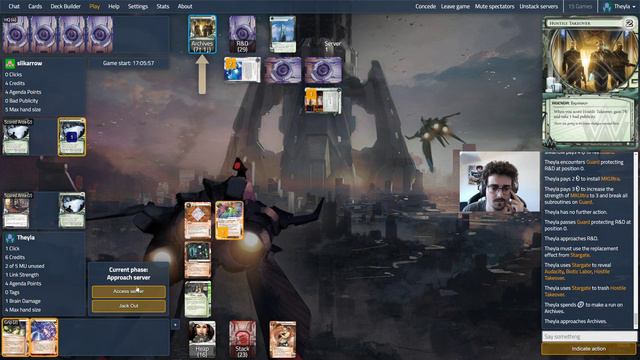Select the dark teal card in the rig
The width and height of the screenshot is (640, 360).
pos(198,260)
